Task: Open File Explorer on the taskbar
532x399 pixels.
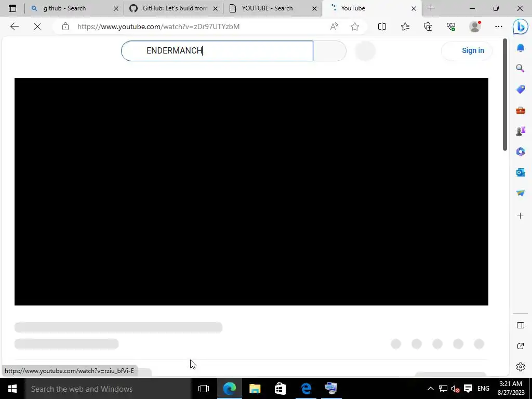Action: pyautogui.click(x=255, y=389)
